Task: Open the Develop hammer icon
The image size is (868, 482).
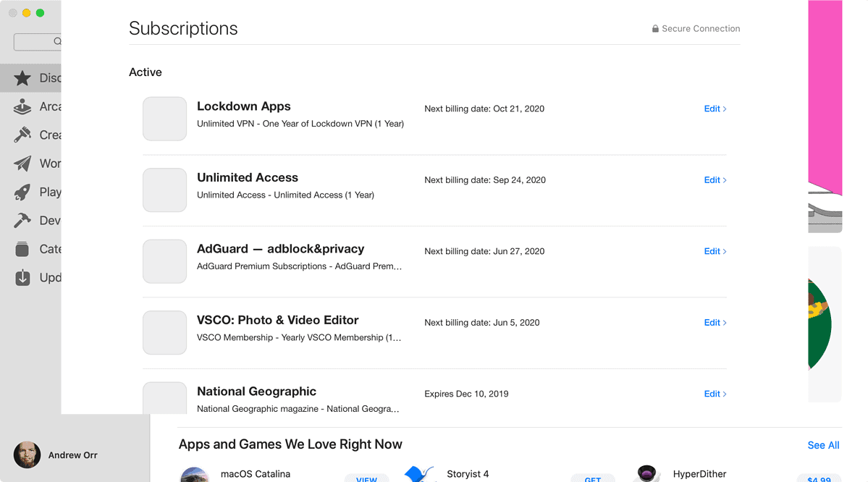Action: point(23,221)
